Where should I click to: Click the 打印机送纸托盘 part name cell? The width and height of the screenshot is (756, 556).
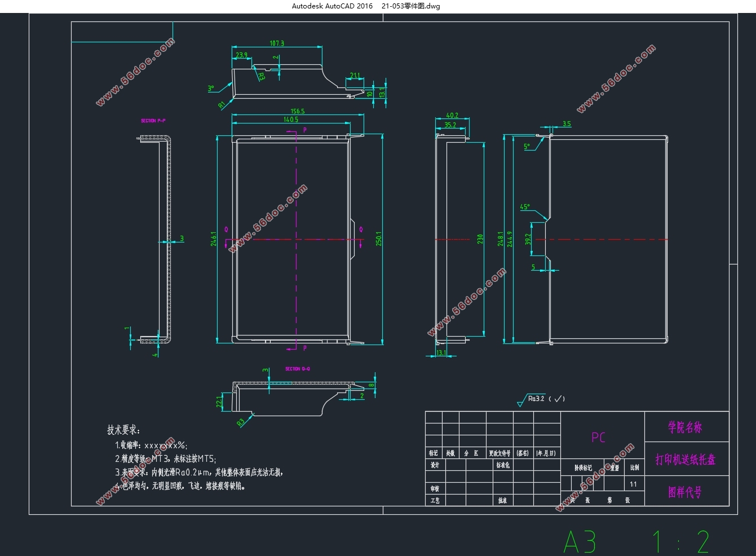pos(685,460)
